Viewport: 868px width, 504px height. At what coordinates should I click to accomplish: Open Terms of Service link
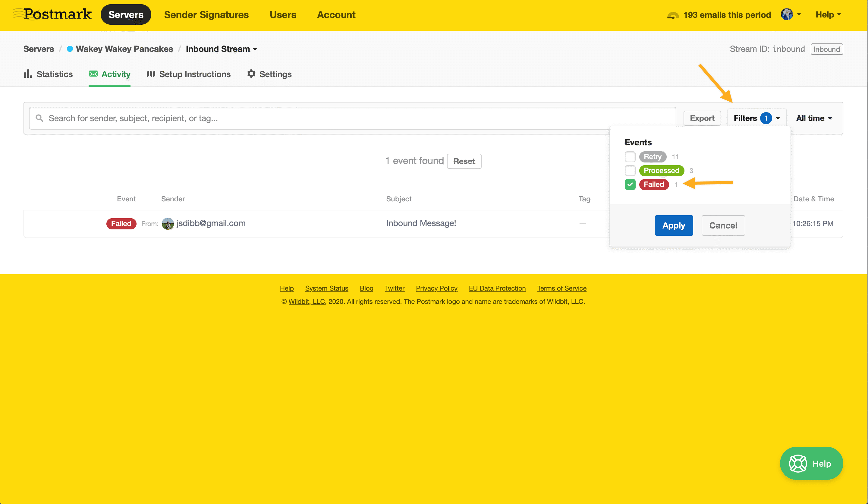pyautogui.click(x=562, y=288)
